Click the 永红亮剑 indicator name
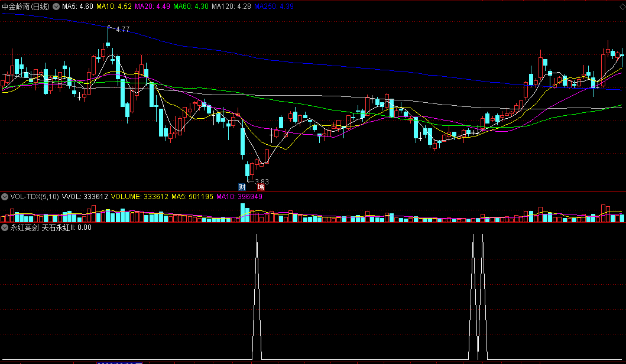Screen dimensions: 626x364 tap(24, 227)
